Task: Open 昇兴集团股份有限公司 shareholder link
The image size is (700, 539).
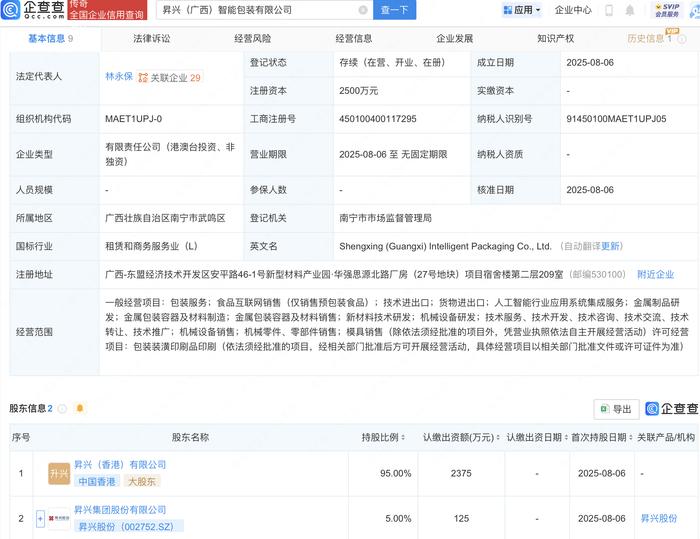Action: point(120,510)
